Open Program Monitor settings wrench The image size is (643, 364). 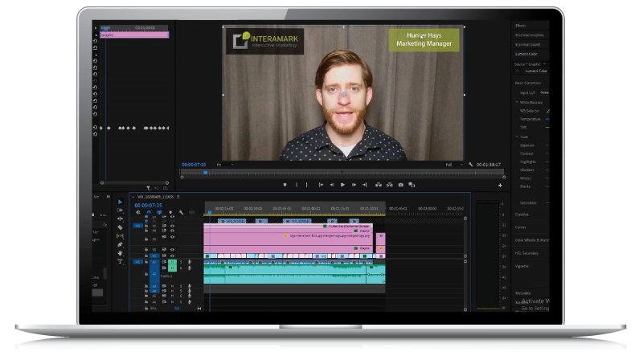(x=471, y=165)
